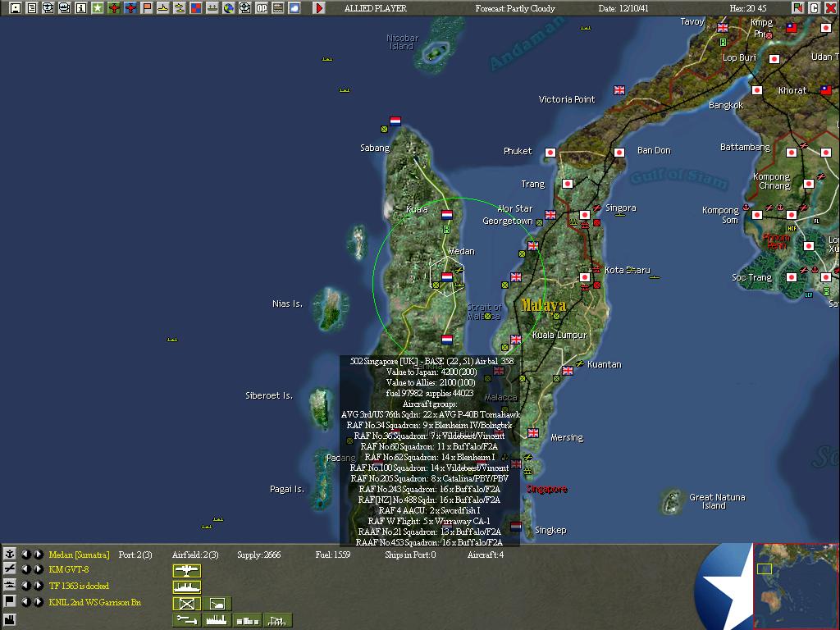Click the 'Date: 12/10/41' text
Image resolution: width=840 pixels, height=630 pixels.
click(x=623, y=8)
